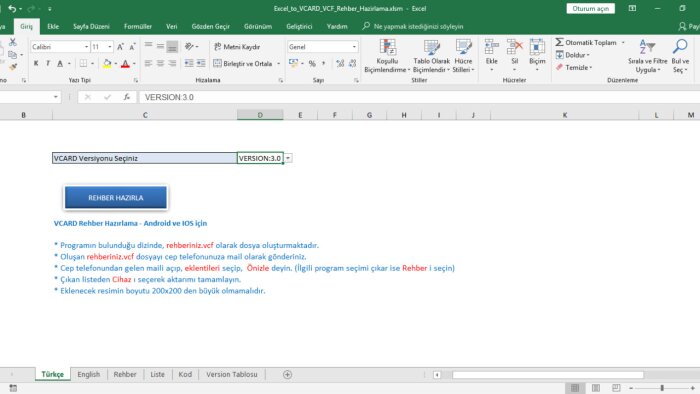The image size is (700, 394).
Task: Align text left
Action: pyautogui.click(x=148, y=64)
